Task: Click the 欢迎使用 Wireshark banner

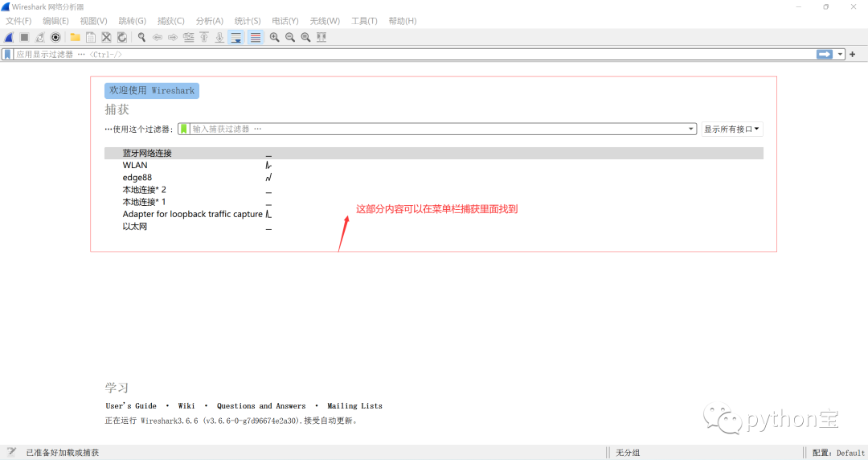Action: coord(152,90)
